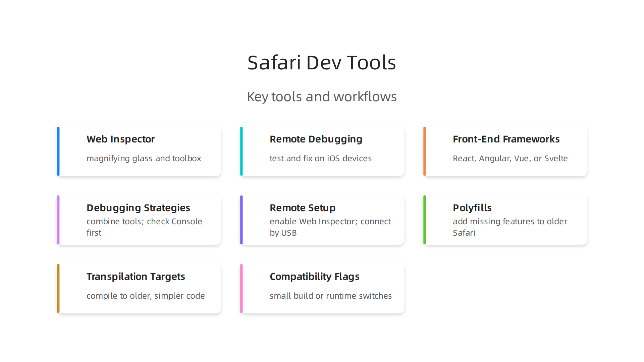Click 'combine tools; check Console first' text

(144, 227)
